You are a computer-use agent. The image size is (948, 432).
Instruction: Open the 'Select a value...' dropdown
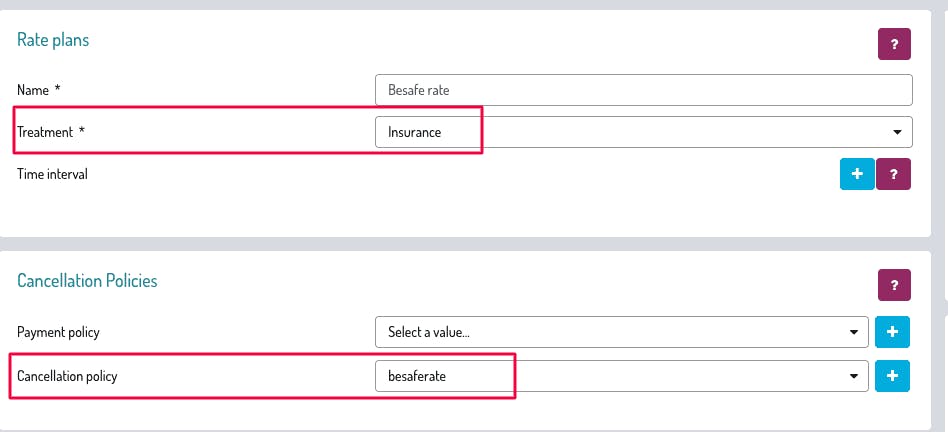coord(610,332)
